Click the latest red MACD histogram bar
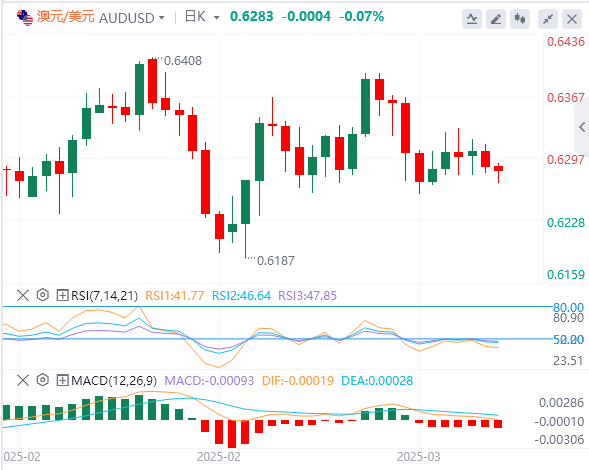This screenshot has width=589, height=470. [498, 424]
